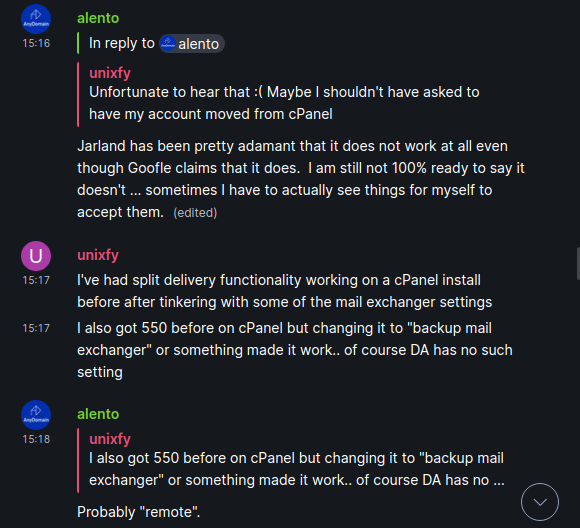Click the second 15:17 timestamp
The width and height of the screenshot is (580, 528).
pos(36,328)
